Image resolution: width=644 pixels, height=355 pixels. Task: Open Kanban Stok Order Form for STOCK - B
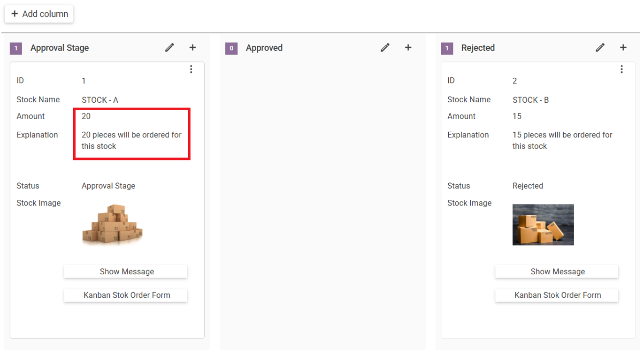coord(557,295)
